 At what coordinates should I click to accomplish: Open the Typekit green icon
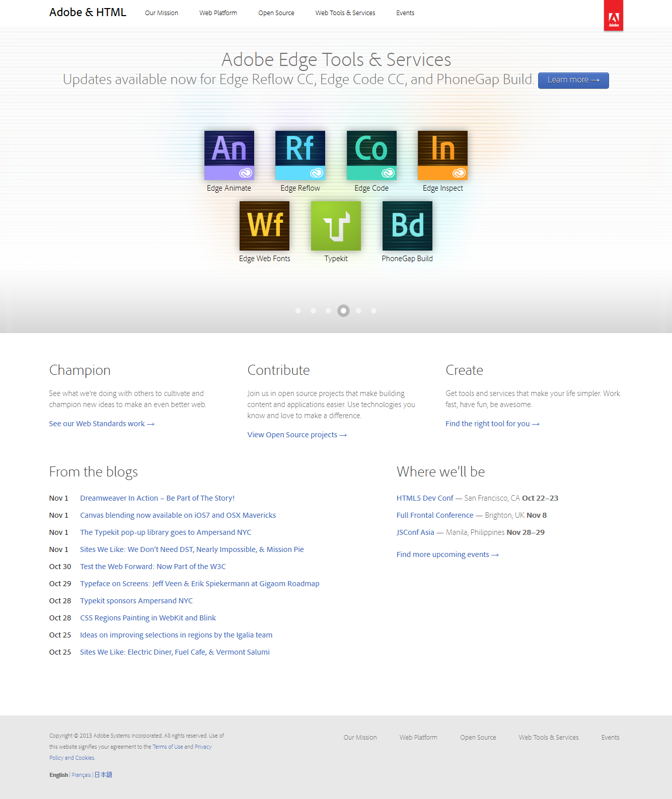(x=336, y=226)
